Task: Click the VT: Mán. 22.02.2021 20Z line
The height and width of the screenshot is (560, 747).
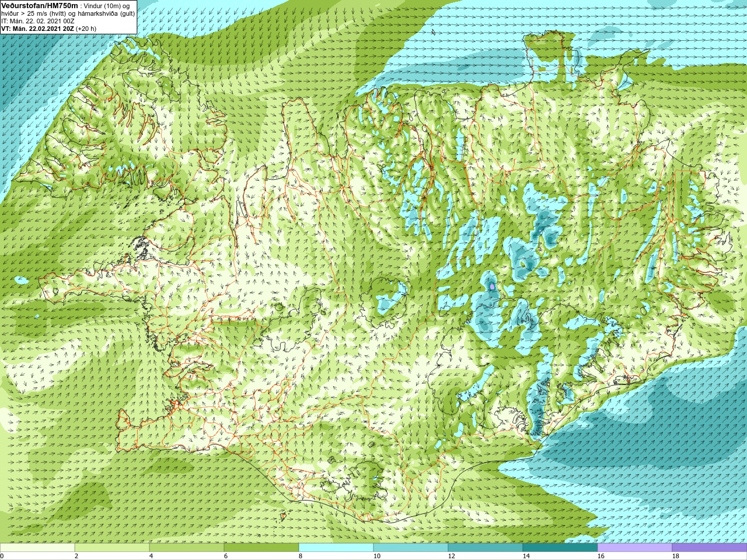Action: (48, 28)
